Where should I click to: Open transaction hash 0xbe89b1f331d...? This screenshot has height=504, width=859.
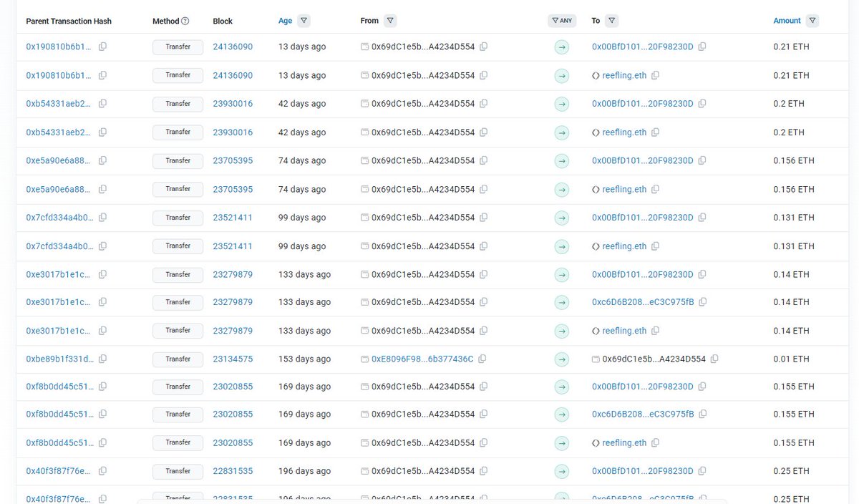[x=59, y=359]
